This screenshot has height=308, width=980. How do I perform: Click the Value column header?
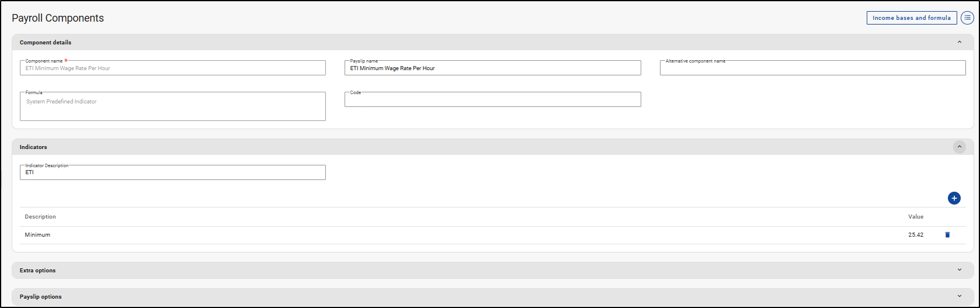916,217
